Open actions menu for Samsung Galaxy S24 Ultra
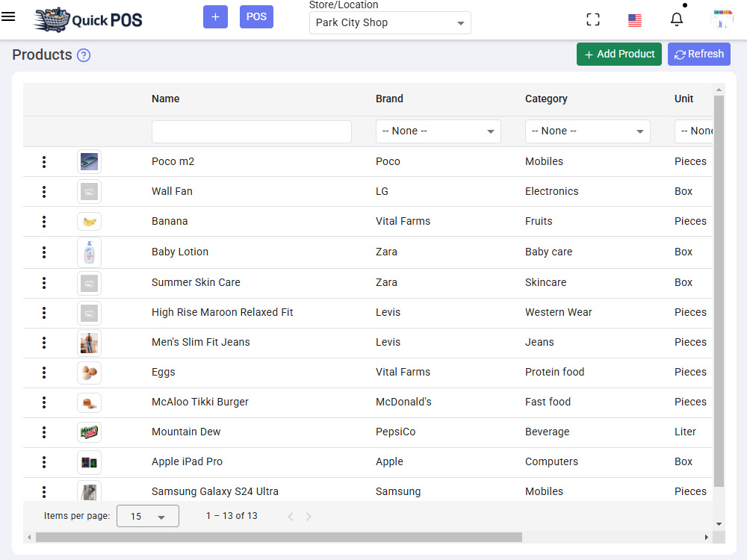The image size is (747, 560). 44,492
